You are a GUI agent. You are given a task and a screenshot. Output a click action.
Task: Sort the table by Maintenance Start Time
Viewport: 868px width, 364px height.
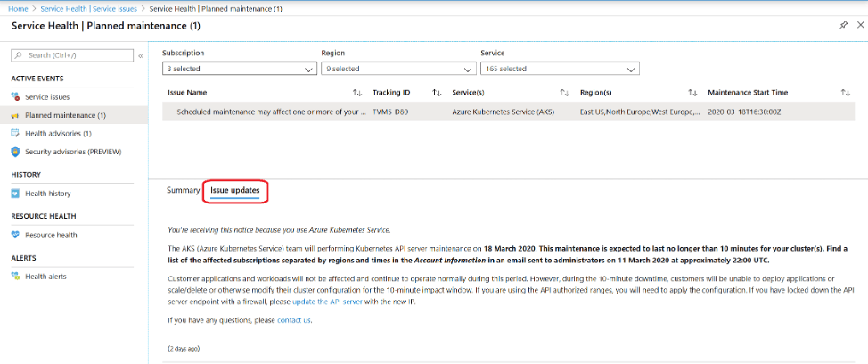pos(846,93)
